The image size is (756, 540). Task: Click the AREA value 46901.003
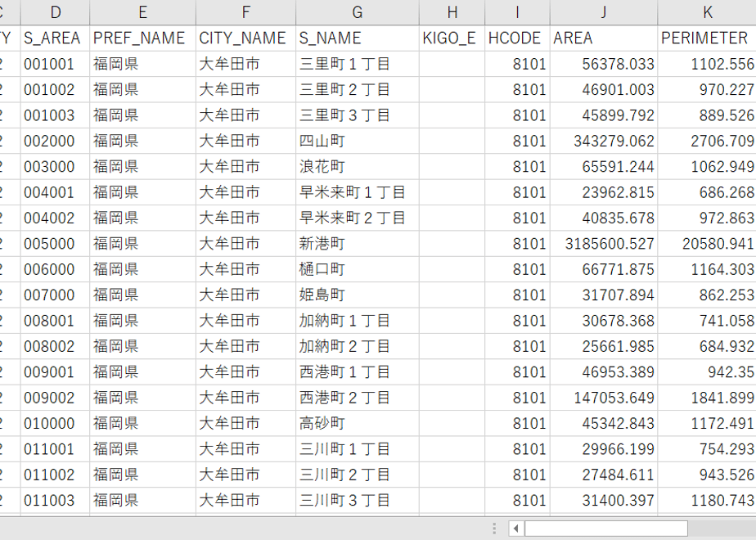[x=604, y=89]
